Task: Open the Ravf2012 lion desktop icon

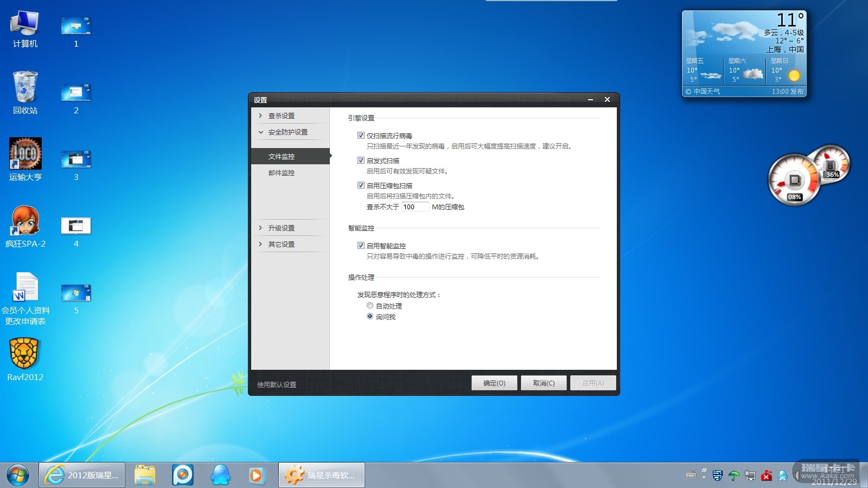Action: 24,354
